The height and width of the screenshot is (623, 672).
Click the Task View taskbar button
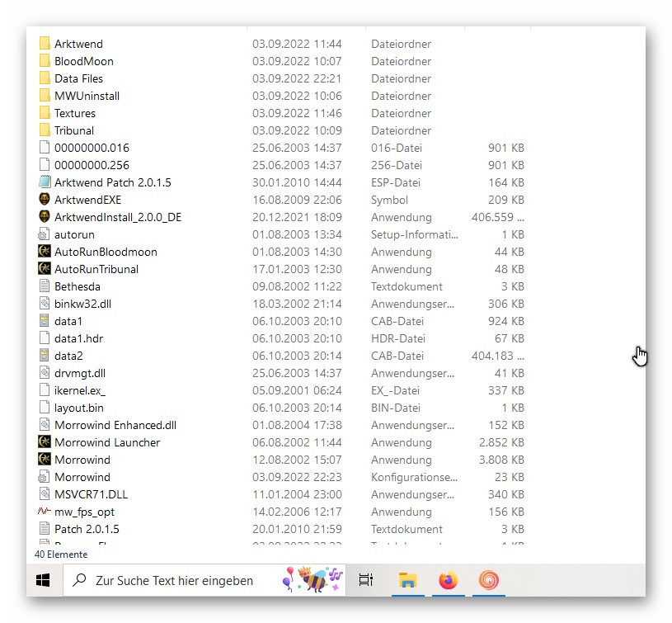click(366, 581)
